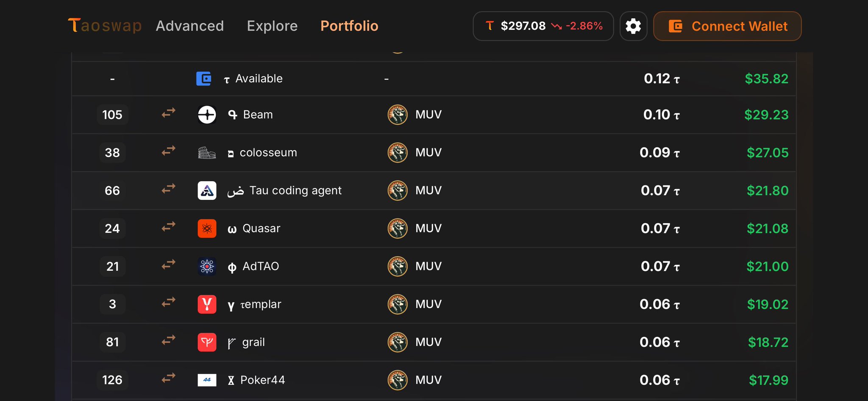
Task: Click the swap arrows on Poker44 row
Action: tap(169, 378)
